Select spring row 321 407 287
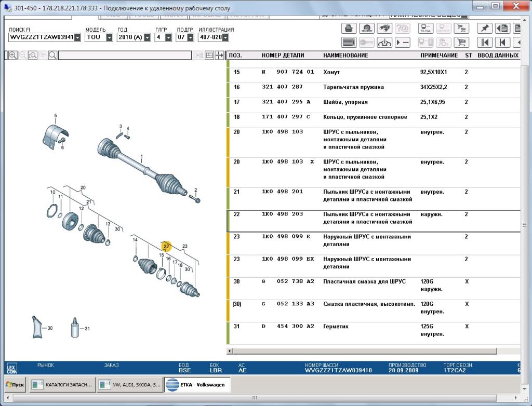The image size is (532, 406). click(373, 90)
